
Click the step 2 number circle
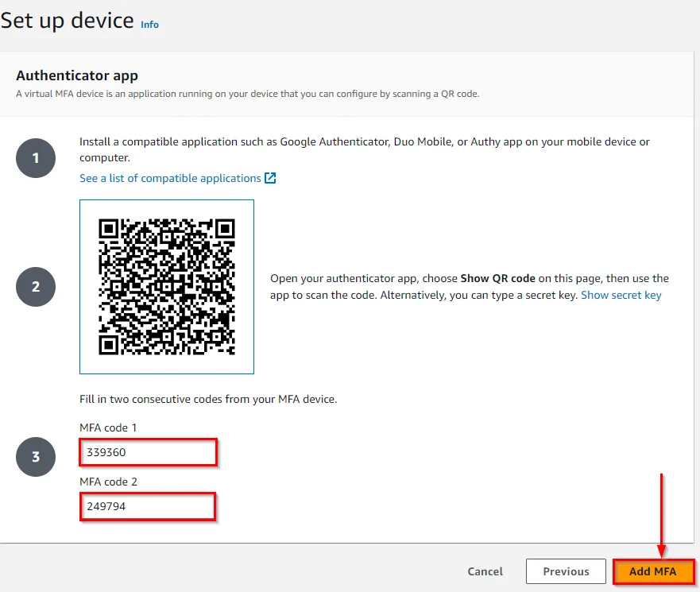pos(36,287)
